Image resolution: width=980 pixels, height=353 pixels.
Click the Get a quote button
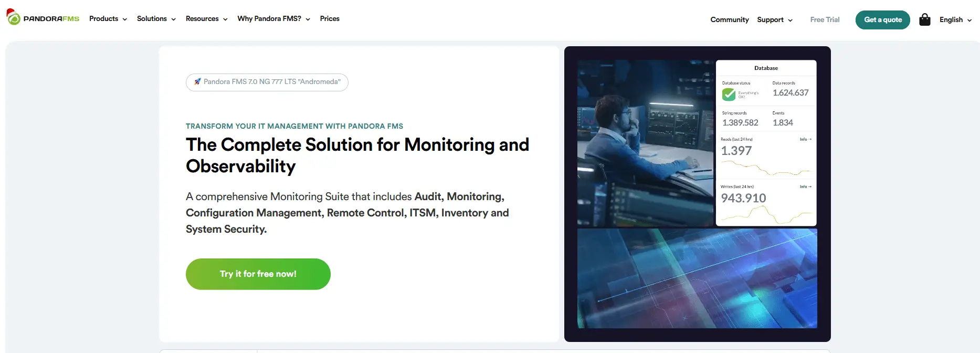[883, 20]
